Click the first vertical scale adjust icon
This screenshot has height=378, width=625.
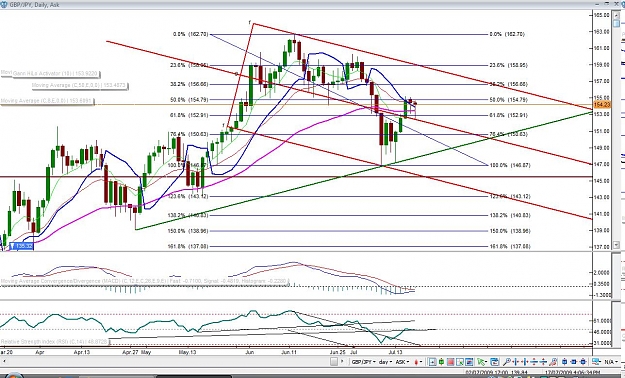click(x=534, y=362)
